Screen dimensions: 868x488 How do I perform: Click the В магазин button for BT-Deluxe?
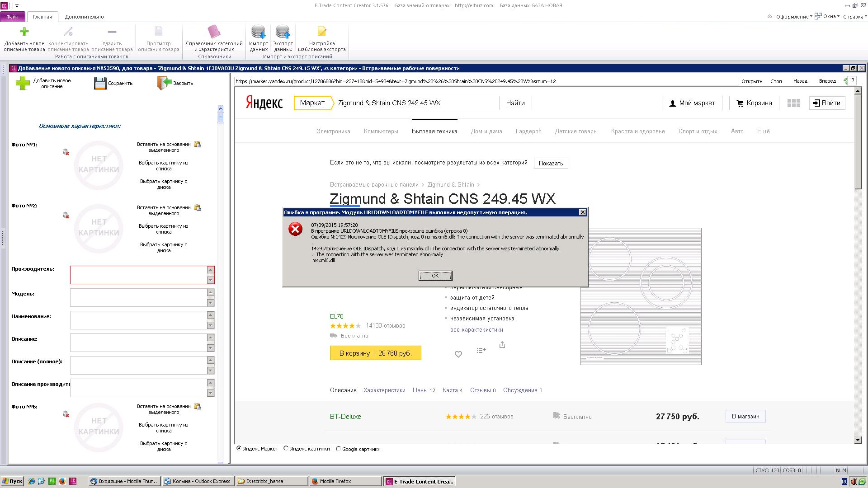point(745,416)
